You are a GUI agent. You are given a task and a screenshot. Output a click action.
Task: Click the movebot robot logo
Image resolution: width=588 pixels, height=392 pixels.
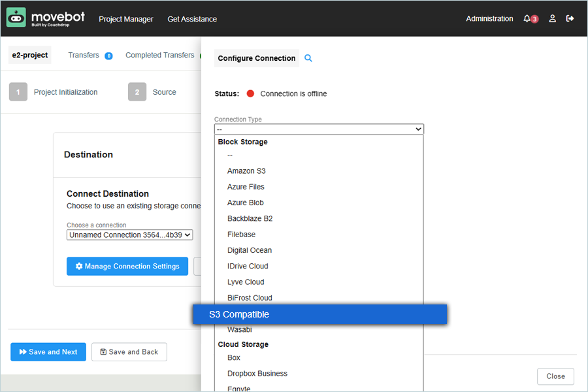pyautogui.click(x=16, y=18)
